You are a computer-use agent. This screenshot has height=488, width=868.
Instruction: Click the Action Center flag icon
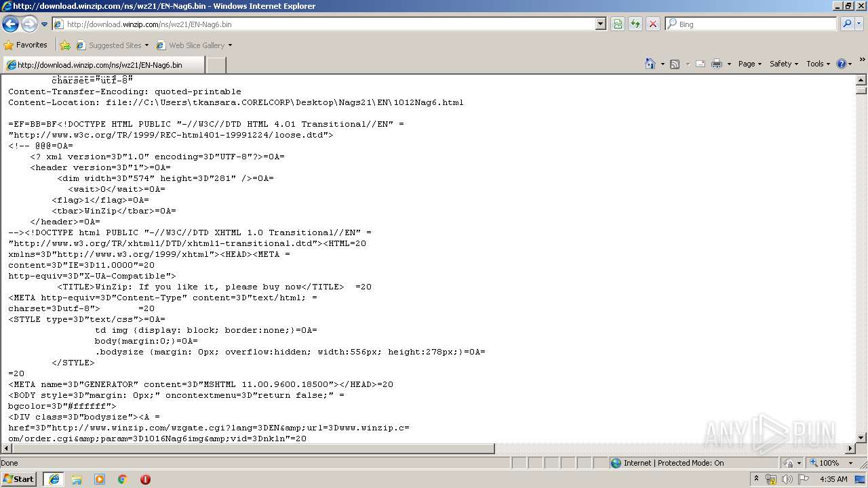[x=804, y=479]
